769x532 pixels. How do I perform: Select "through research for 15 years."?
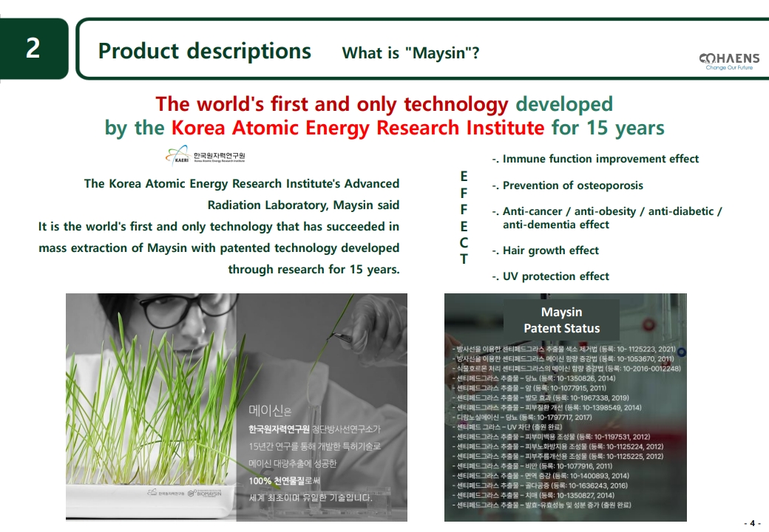[314, 270]
